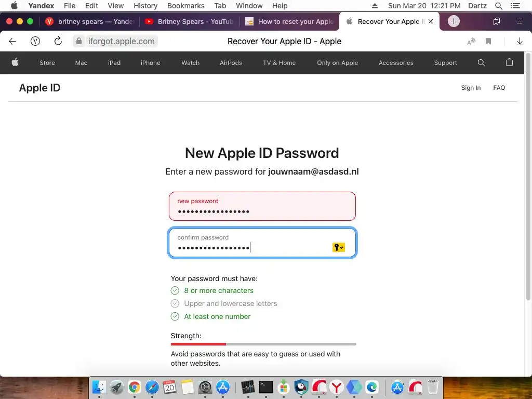
Task: Click the Apple logo in the site navigation
Action: (x=15, y=62)
